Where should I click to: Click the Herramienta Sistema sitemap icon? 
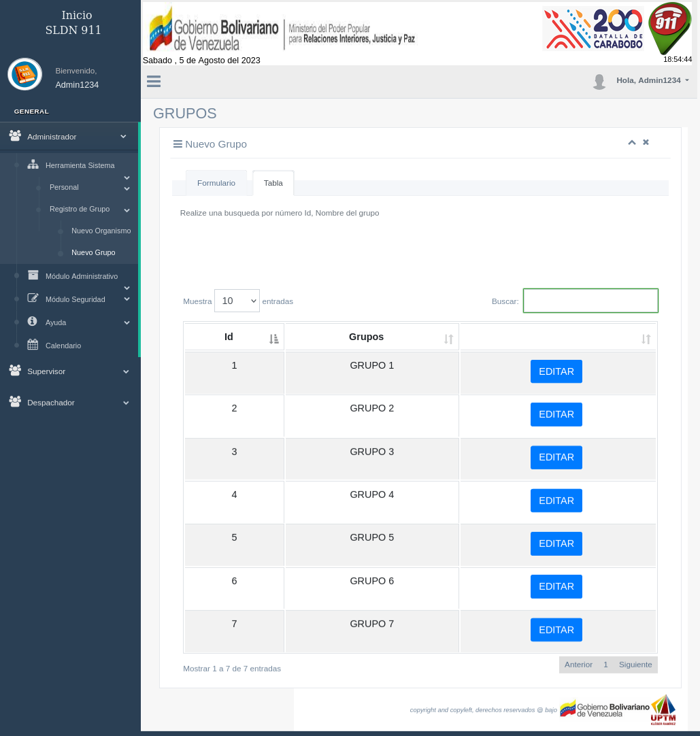[33, 165]
